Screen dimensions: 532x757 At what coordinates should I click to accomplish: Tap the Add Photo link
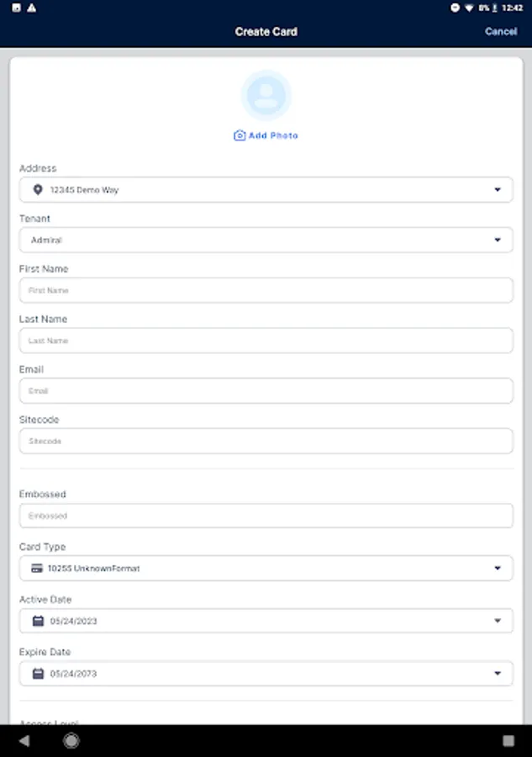pyautogui.click(x=273, y=135)
